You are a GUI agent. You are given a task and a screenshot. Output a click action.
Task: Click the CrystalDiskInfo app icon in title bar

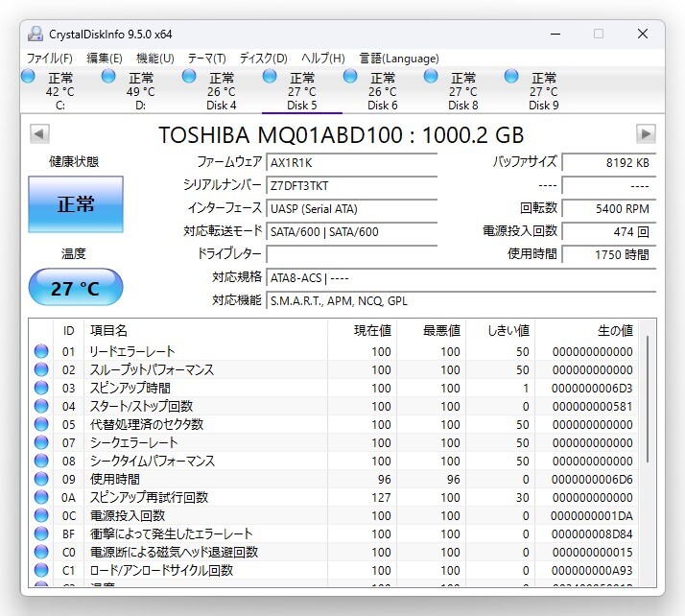click(x=35, y=34)
